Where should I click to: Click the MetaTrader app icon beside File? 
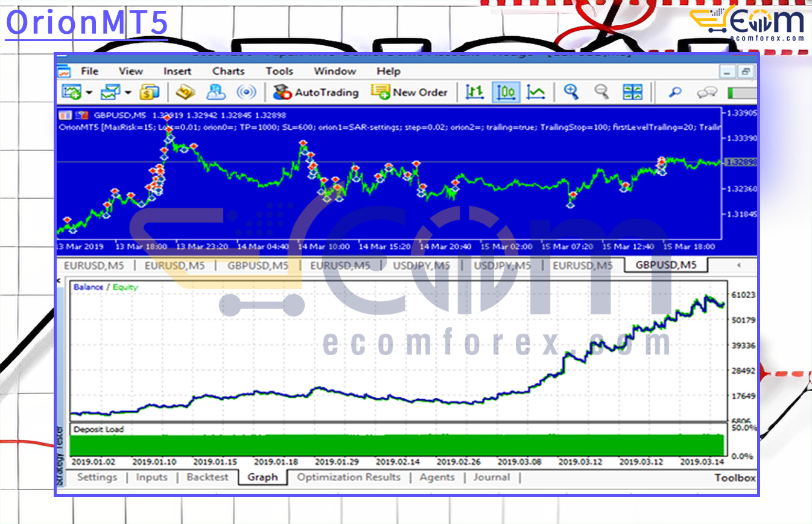(x=64, y=71)
